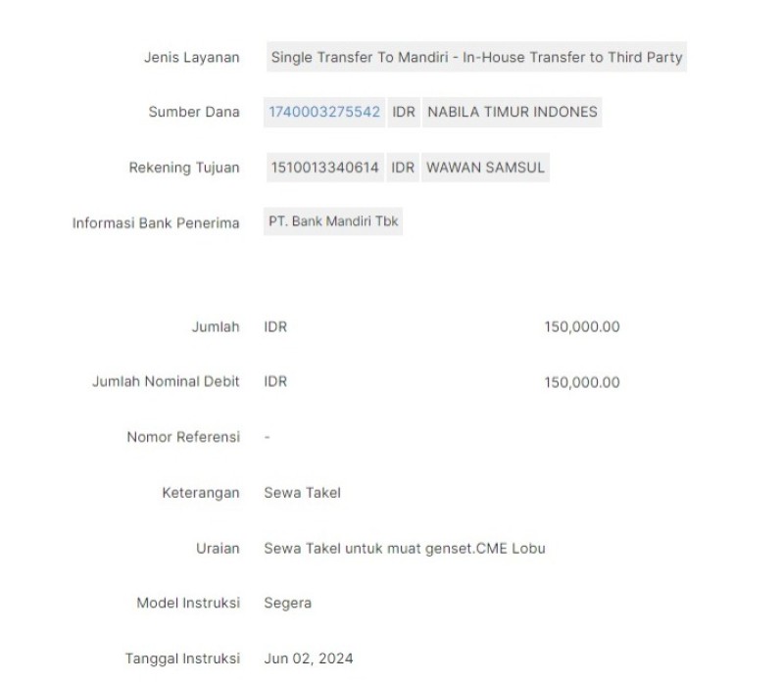The width and height of the screenshot is (784, 683).
Task: Click the NABILA TIMUR INDONES account name field
Action: click(x=512, y=112)
